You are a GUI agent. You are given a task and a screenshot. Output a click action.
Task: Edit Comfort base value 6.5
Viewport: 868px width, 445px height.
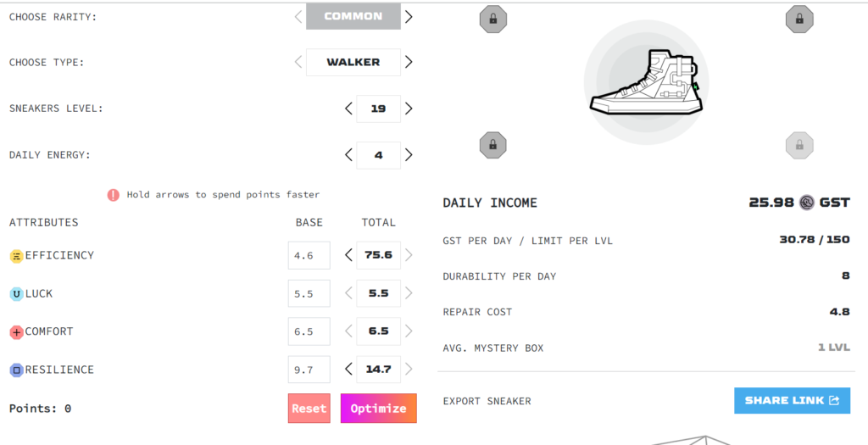coord(309,331)
